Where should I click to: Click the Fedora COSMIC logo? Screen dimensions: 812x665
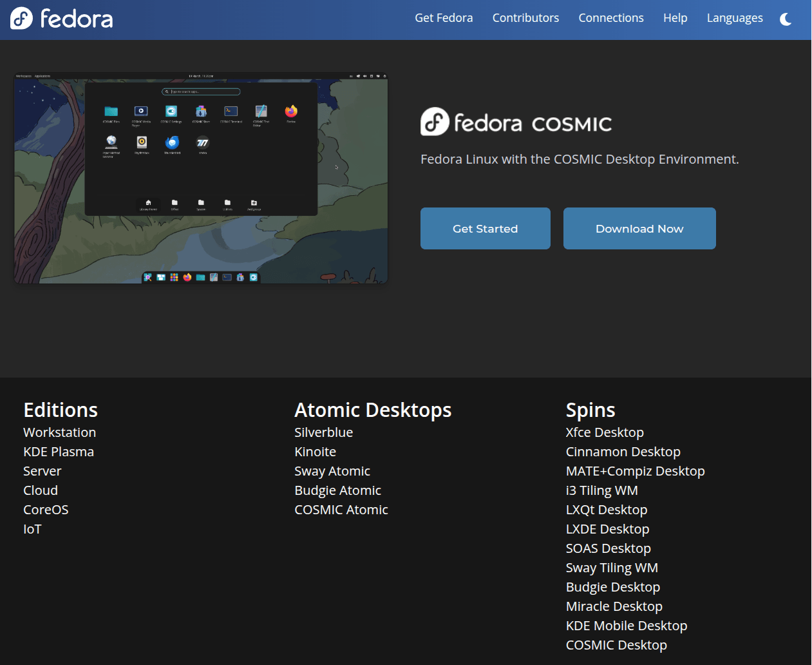tap(516, 122)
